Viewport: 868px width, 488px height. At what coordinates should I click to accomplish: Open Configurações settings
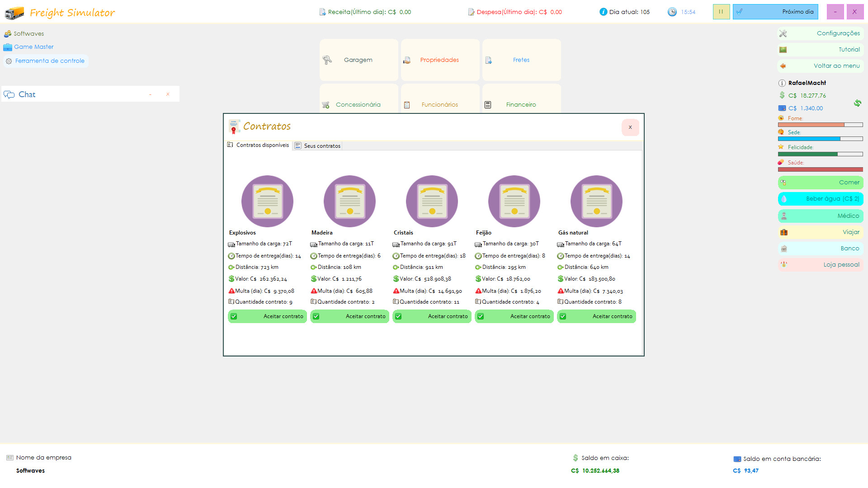tap(821, 33)
